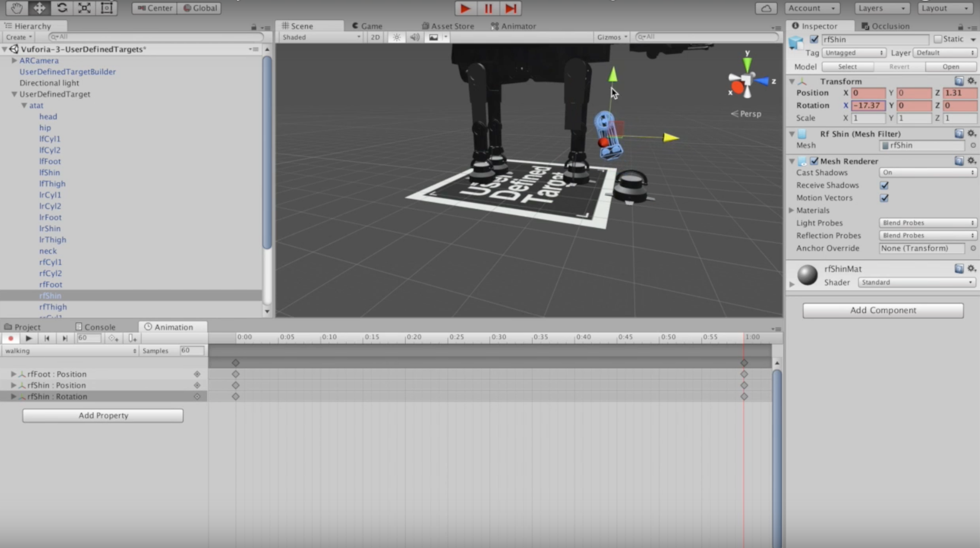Select the Rect transform tool
The height and width of the screenshot is (548, 980).
pyautogui.click(x=106, y=8)
